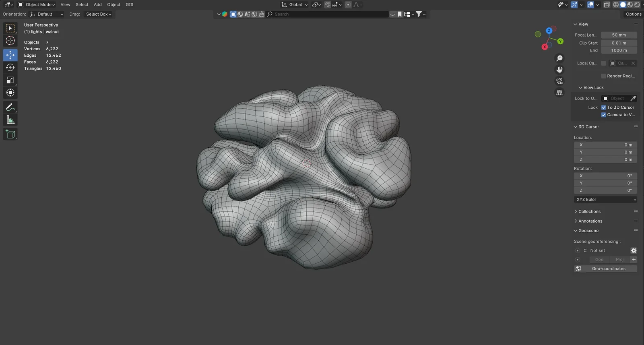Open the Add menu
The height and width of the screenshot is (345, 644).
97,5
